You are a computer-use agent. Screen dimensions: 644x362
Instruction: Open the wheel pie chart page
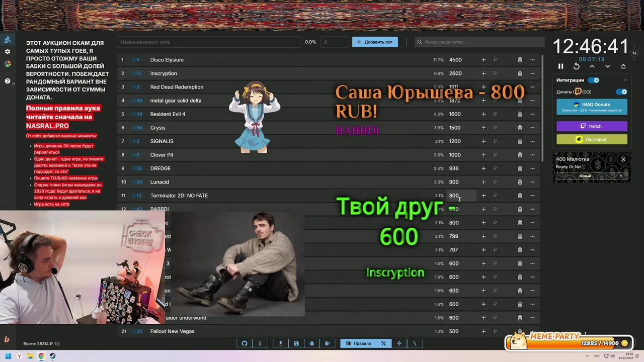click(x=8, y=64)
